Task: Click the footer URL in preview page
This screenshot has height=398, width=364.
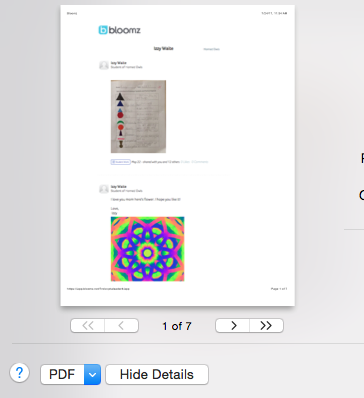Action: (98, 289)
